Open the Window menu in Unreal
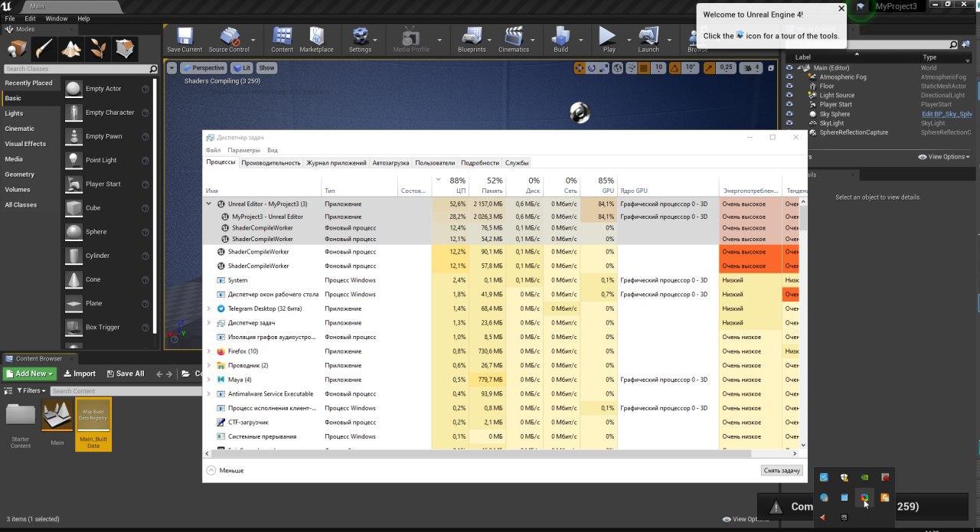Image resolution: width=980 pixels, height=532 pixels. 57,18
